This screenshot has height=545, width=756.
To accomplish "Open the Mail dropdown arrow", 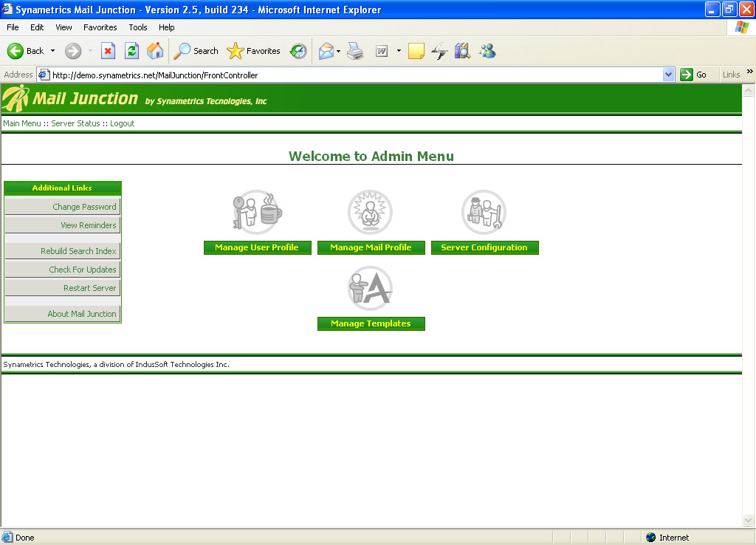I will point(338,51).
